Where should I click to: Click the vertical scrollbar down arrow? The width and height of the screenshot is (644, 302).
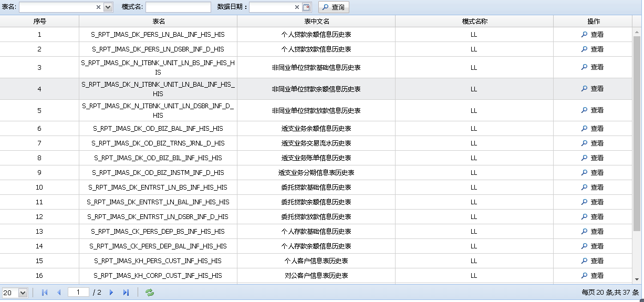[x=637, y=279]
